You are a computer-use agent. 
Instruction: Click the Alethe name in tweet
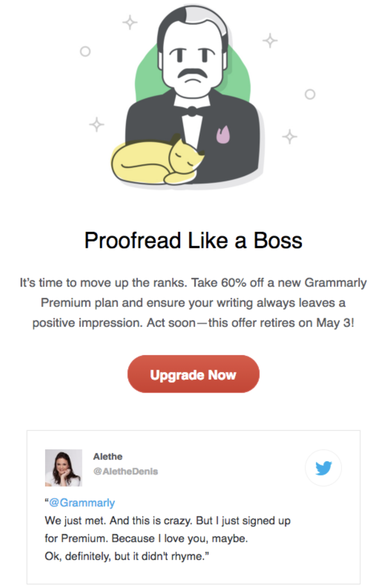click(x=108, y=457)
